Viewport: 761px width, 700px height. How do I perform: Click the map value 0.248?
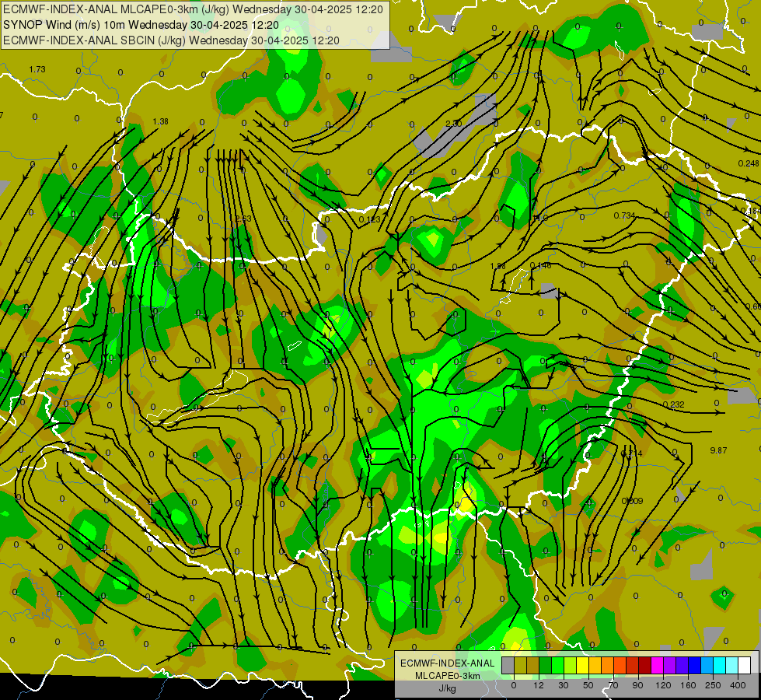pos(749,163)
